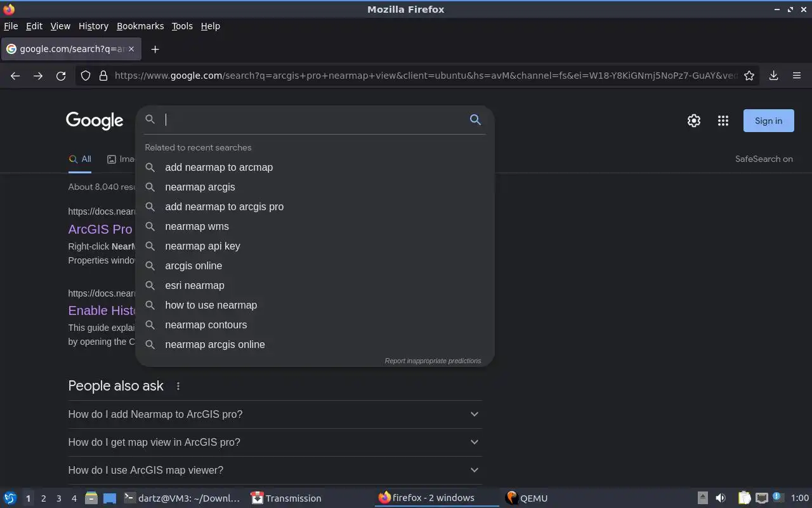Switch to workspace 3
This screenshot has height=508, width=812.
[x=58, y=498]
